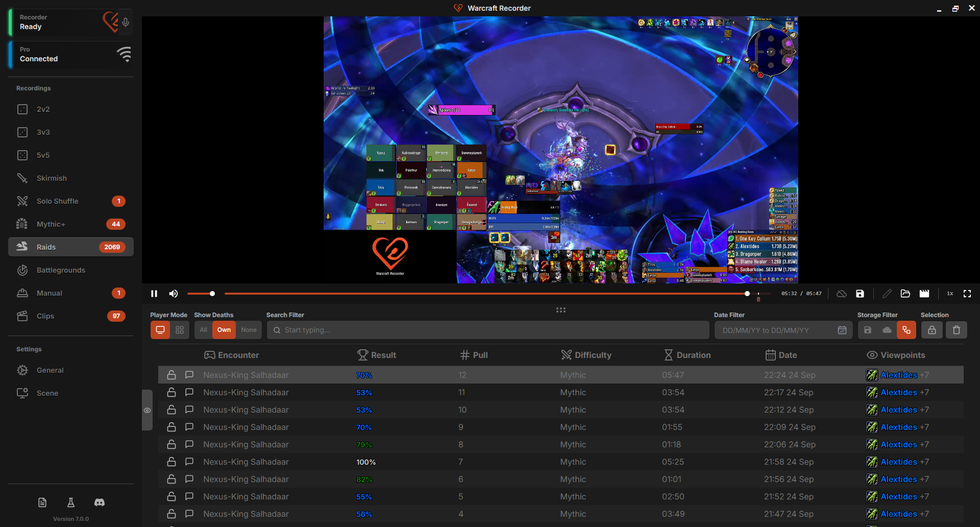Image resolution: width=980 pixels, height=527 pixels.
Task: Sort the table by Result column
Action: tap(377, 355)
